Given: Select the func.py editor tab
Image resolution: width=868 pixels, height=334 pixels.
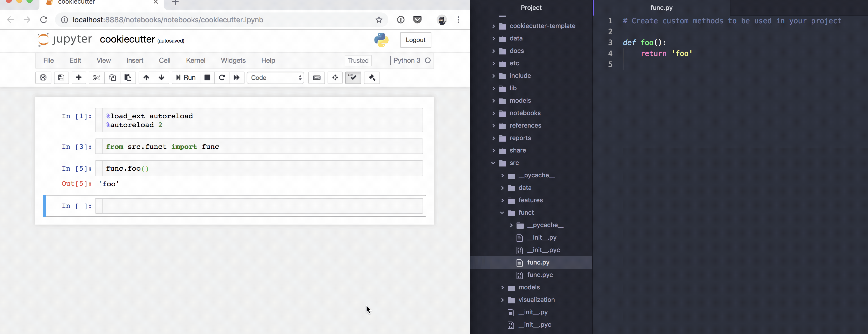Looking at the screenshot, I should (x=661, y=8).
